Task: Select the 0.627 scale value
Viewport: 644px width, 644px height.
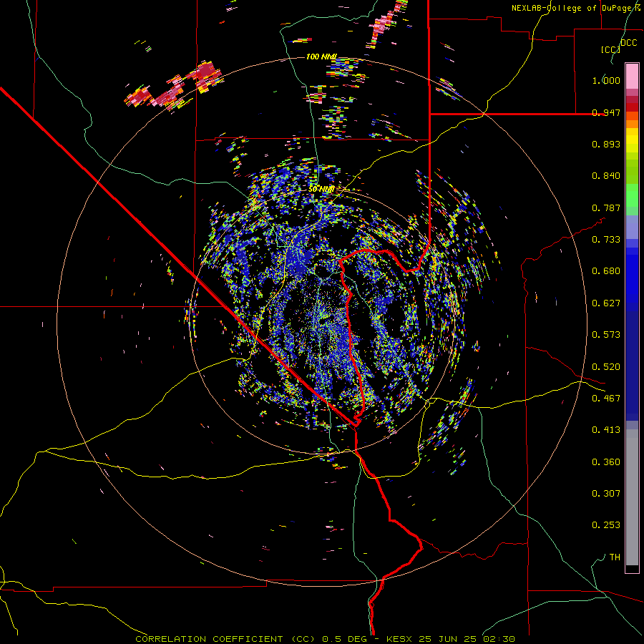Action: tap(606, 303)
